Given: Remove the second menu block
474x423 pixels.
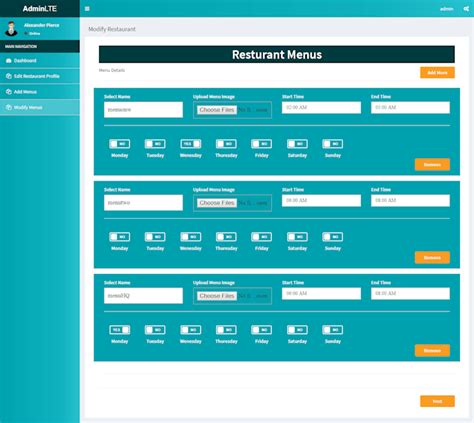Looking at the screenshot, I should click(432, 258).
